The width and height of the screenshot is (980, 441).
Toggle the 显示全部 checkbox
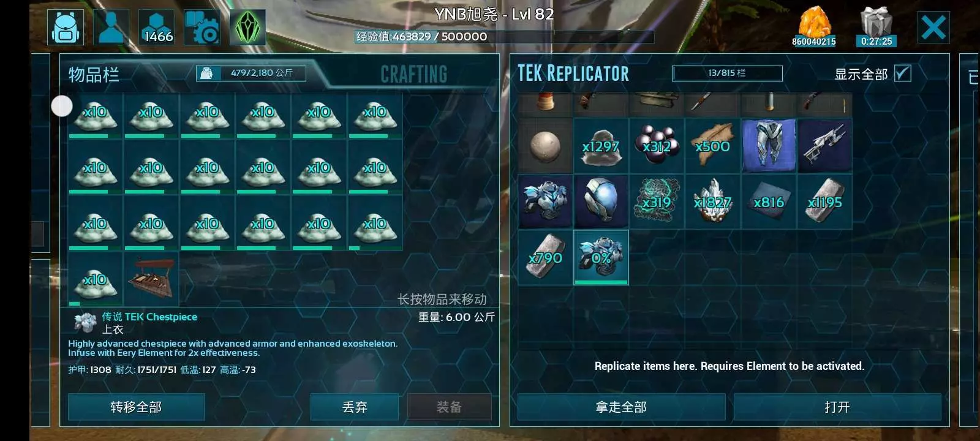[902, 73]
